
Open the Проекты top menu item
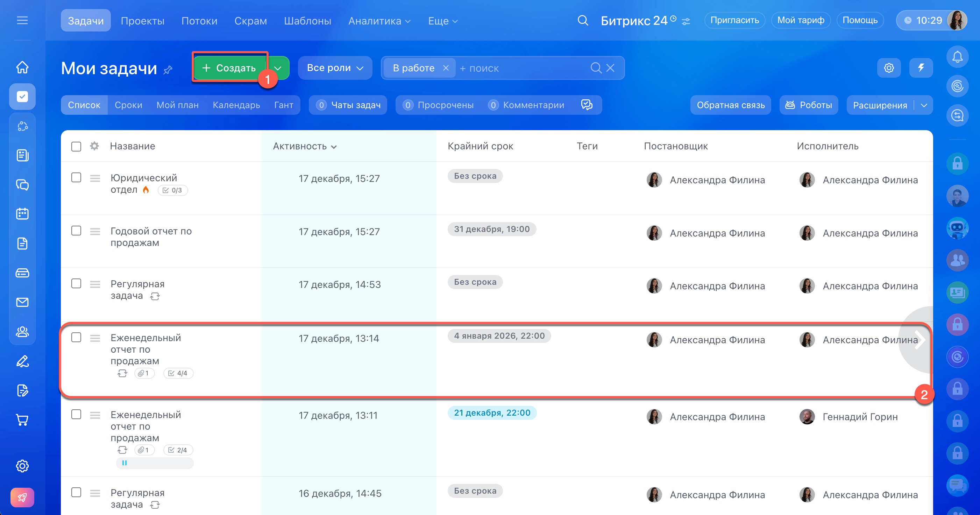click(142, 21)
